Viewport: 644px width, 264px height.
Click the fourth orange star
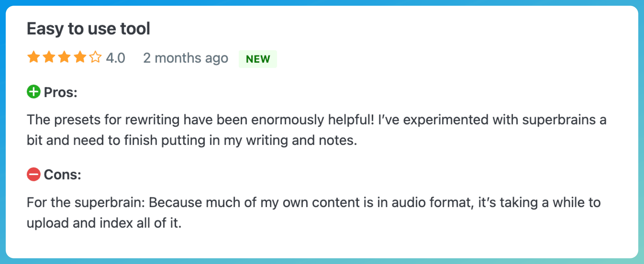[80, 57]
